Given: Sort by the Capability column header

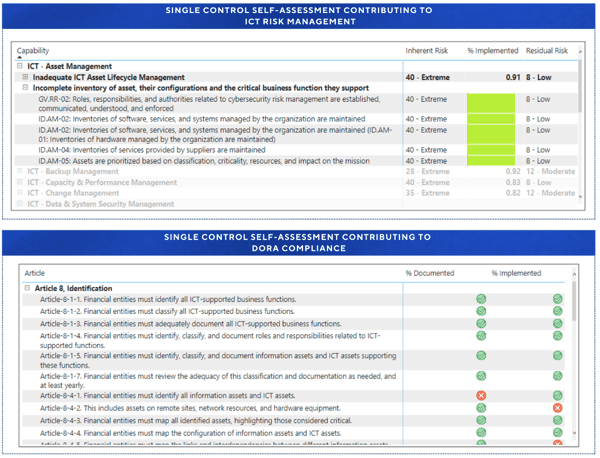Looking at the screenshot, I should click(x=33, y=51).
